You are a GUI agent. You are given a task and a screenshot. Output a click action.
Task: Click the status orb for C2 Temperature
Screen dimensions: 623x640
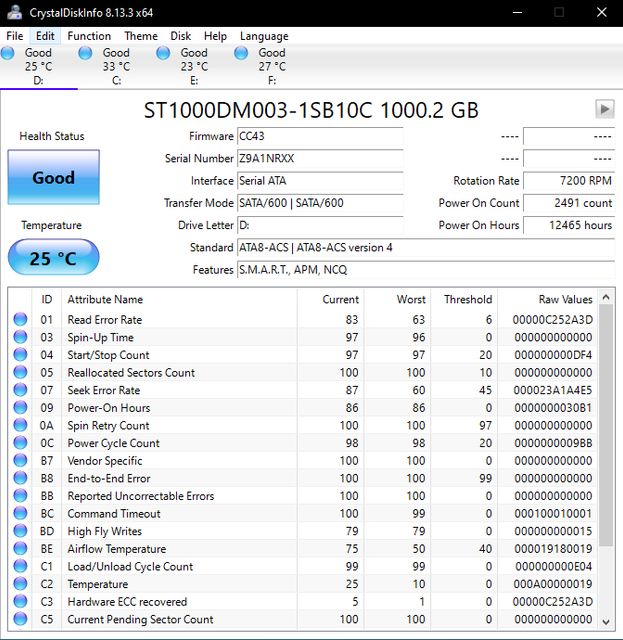[20, 584]
